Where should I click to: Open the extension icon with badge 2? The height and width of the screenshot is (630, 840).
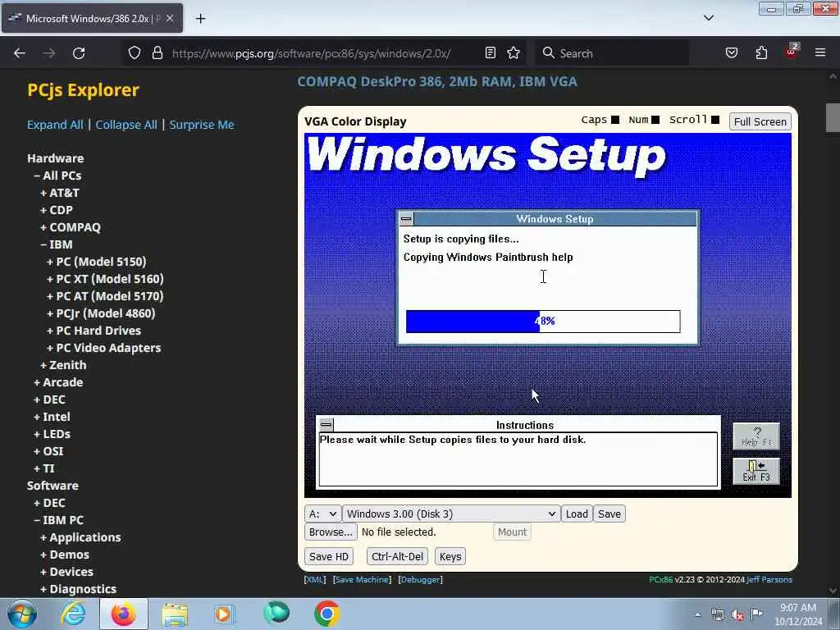click(792, 52)
